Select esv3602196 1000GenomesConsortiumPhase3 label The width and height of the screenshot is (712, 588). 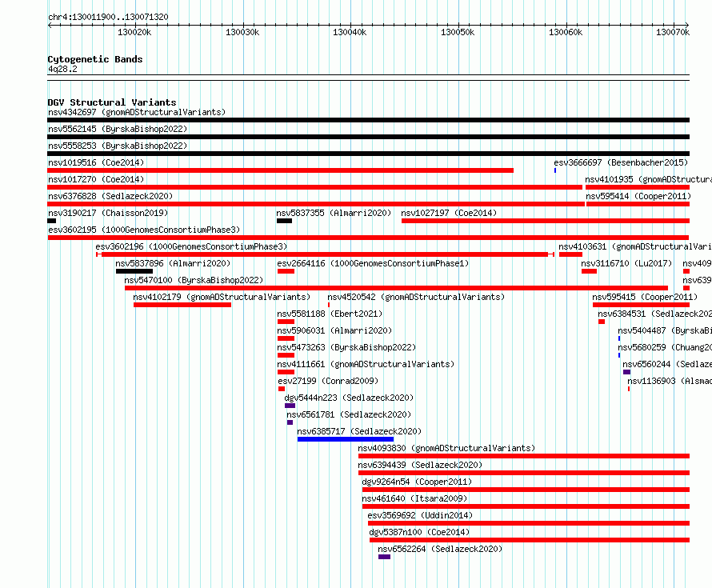tap(191, 246)
